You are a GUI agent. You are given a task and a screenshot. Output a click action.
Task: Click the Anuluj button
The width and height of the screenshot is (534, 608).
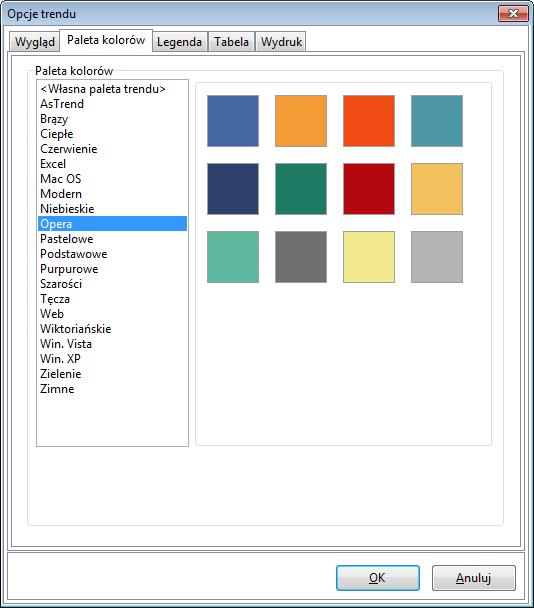coord(474,578)
